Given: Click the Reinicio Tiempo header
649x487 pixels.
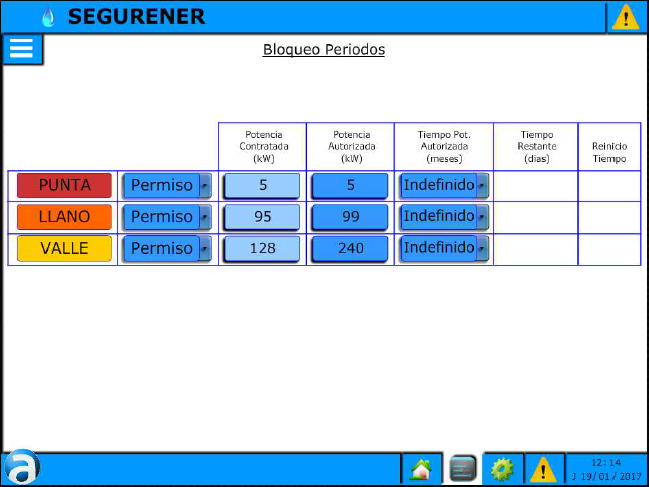Looking at the screenshot, I should 609,152.
